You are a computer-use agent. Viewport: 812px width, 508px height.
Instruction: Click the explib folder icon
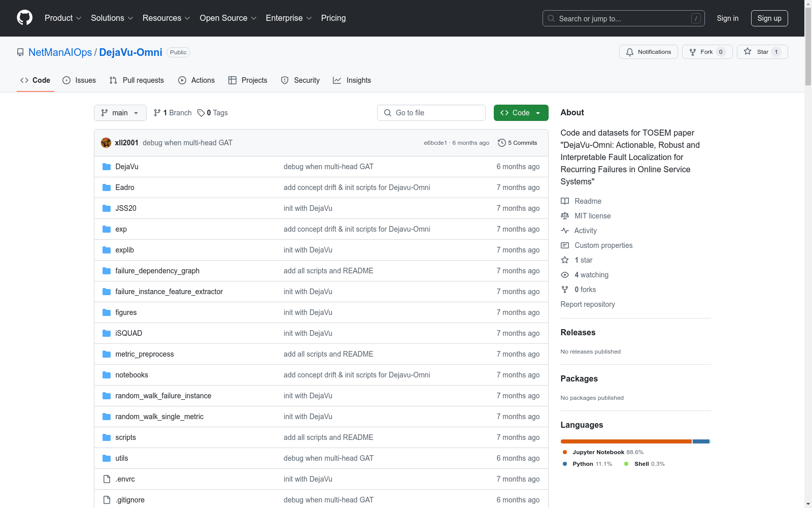tap(107, 250)
